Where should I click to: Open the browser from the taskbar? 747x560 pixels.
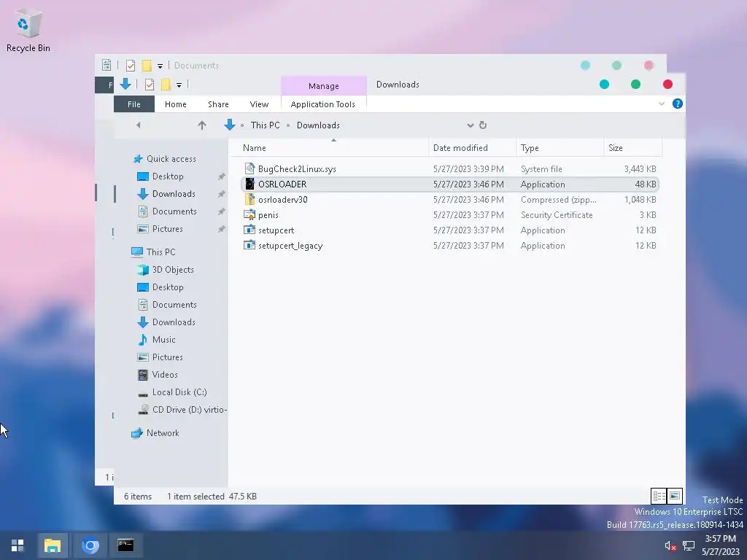(90, 545)
